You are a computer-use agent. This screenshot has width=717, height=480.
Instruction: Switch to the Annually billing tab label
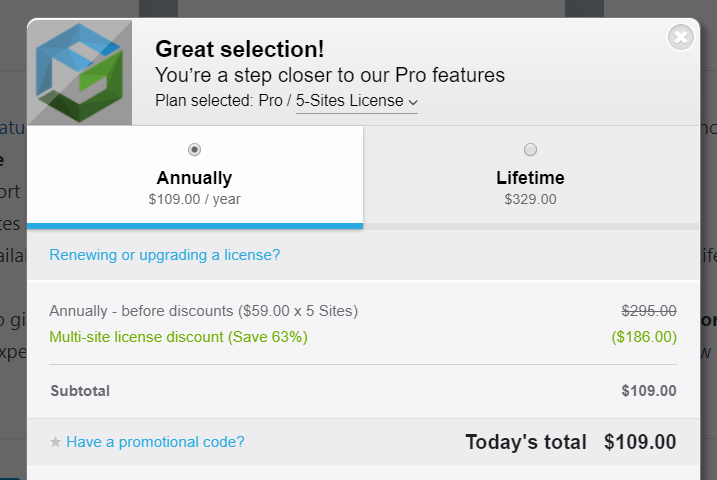tap(194, 178)
